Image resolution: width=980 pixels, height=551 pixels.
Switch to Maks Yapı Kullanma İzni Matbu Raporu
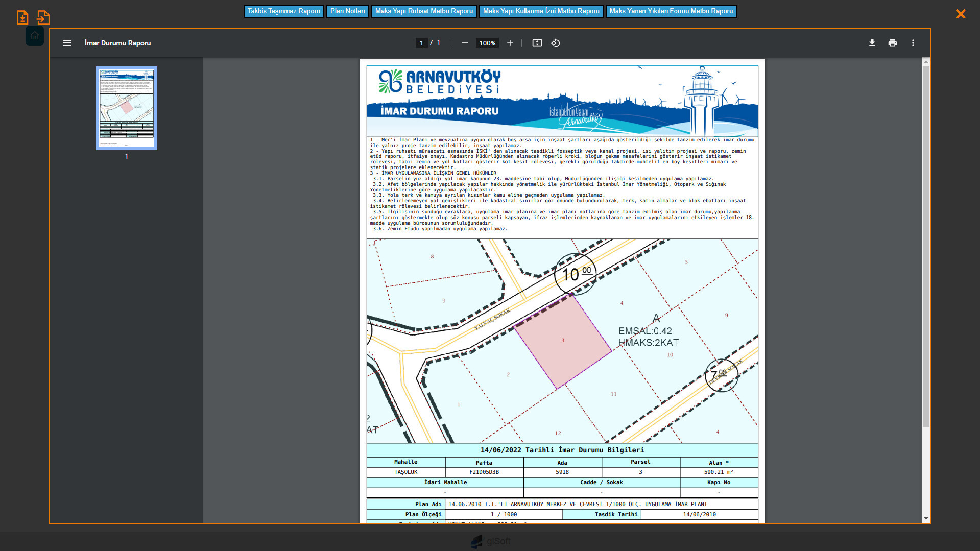coord(541,11)
